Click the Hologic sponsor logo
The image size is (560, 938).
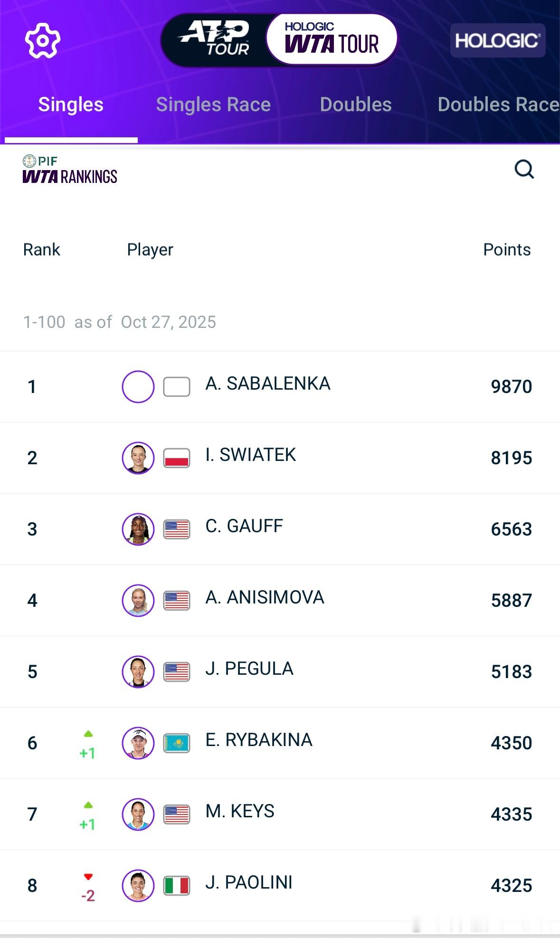pyautogui.click(x=497, y=40)
